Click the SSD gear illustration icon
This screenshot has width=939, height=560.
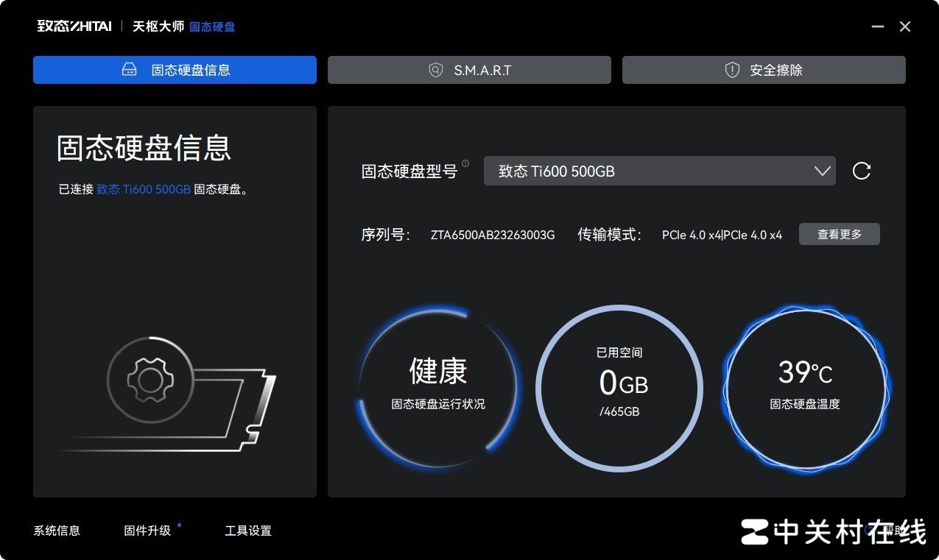click(150, 380)
